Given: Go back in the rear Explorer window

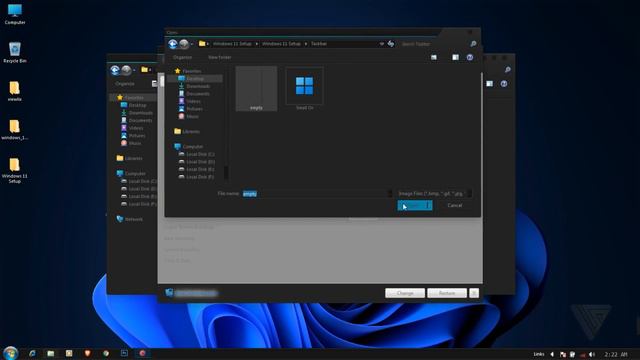Looking at the screenshot, I should (x=115, y=70).
